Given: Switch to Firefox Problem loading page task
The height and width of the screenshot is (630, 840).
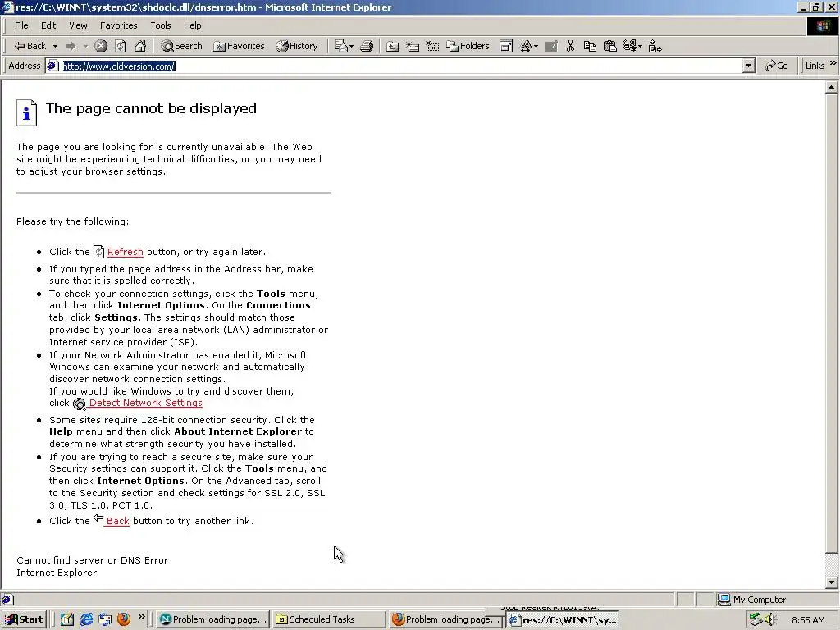Looking at the screenshot, I should pyautogui.click(x=445, y=619).
